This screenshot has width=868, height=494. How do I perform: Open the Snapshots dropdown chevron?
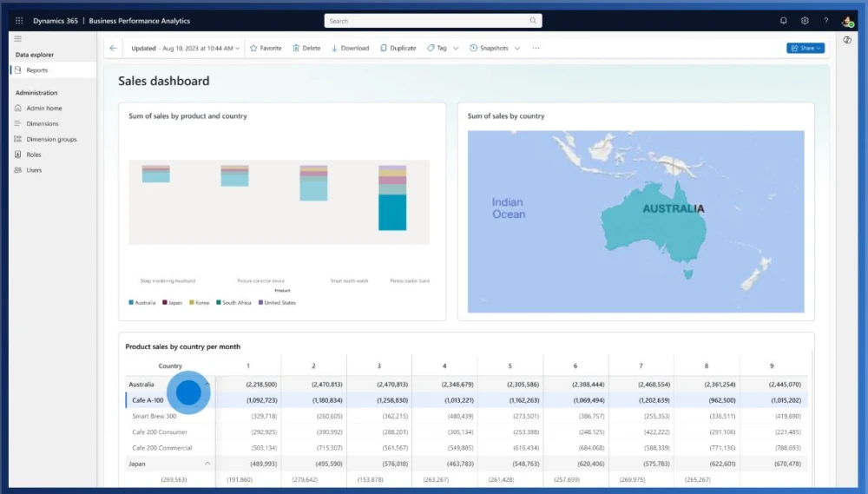517,48
